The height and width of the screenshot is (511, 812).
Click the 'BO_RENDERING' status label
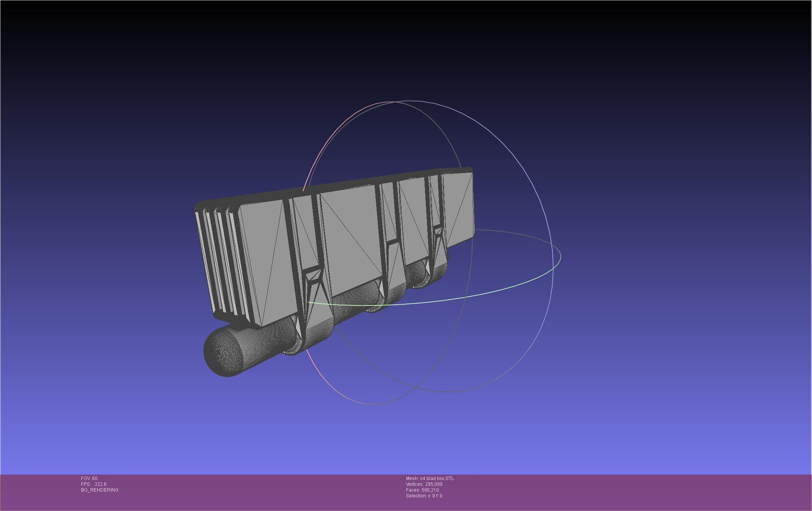100,490
